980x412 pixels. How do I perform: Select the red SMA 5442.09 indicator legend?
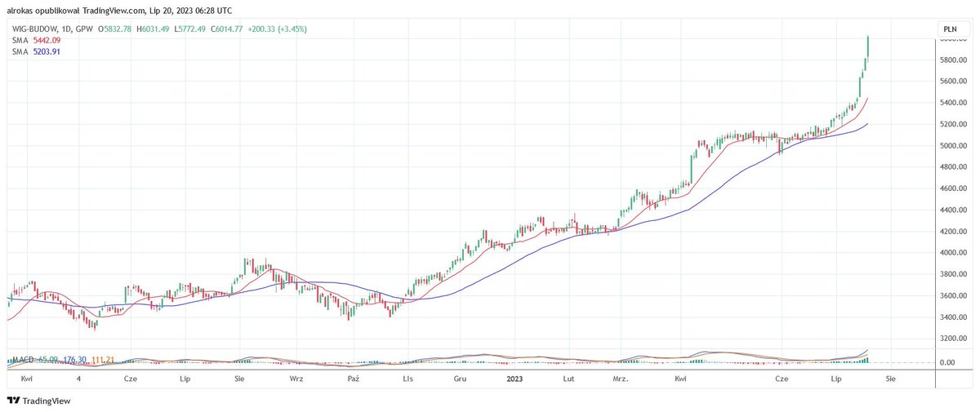[36, 41]
